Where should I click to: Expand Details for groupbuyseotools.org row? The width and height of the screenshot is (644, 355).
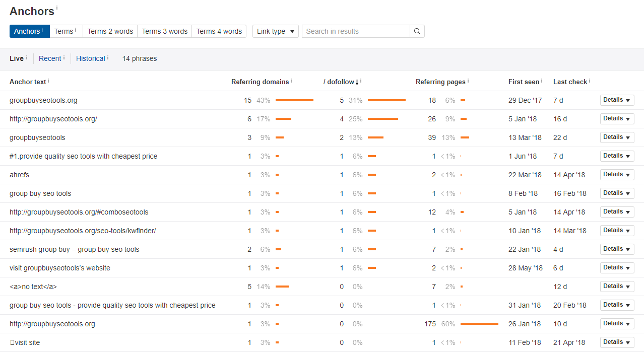pyautogui.click(x=617, y=100)
